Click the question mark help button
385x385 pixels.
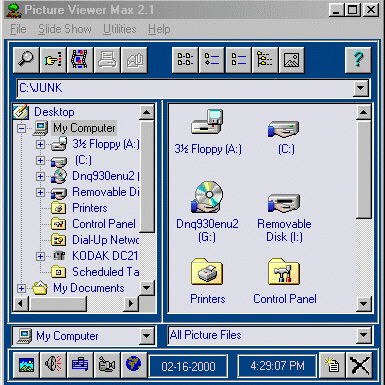click(x=358, y=60)
